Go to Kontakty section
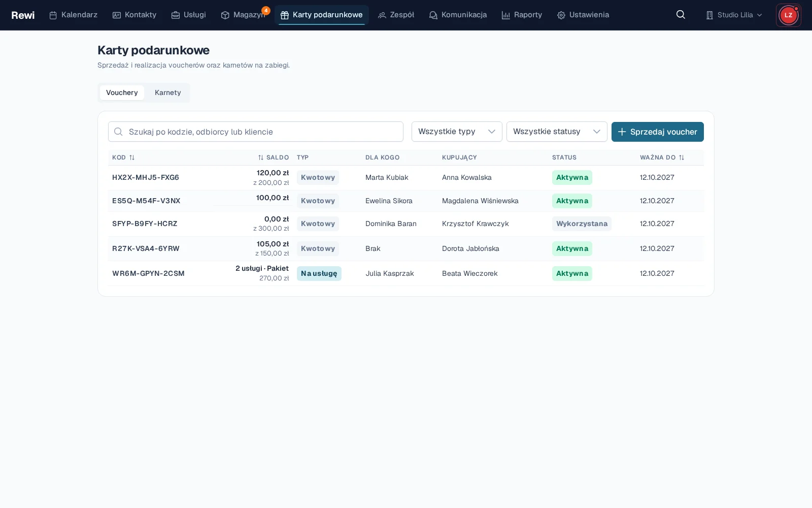The image size is (812, 508). (x=134, y=15)
